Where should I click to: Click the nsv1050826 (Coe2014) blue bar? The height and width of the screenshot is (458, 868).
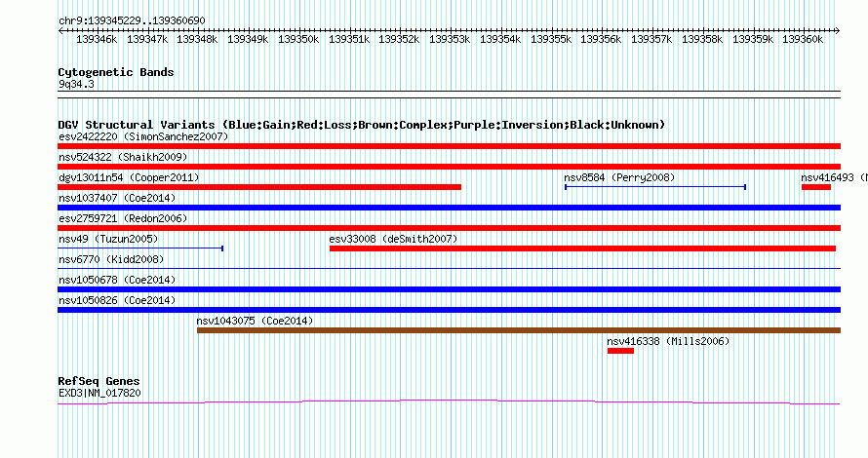tap(449, 310)
